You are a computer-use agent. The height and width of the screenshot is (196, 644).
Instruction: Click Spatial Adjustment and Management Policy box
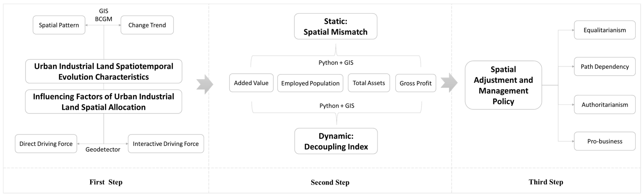[503, 85]
